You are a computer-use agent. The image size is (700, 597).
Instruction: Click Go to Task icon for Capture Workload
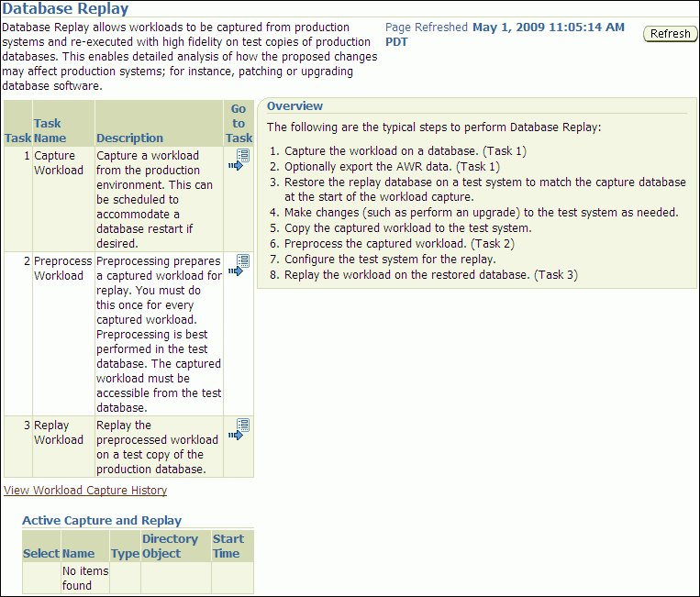click(x=238, y=160)
